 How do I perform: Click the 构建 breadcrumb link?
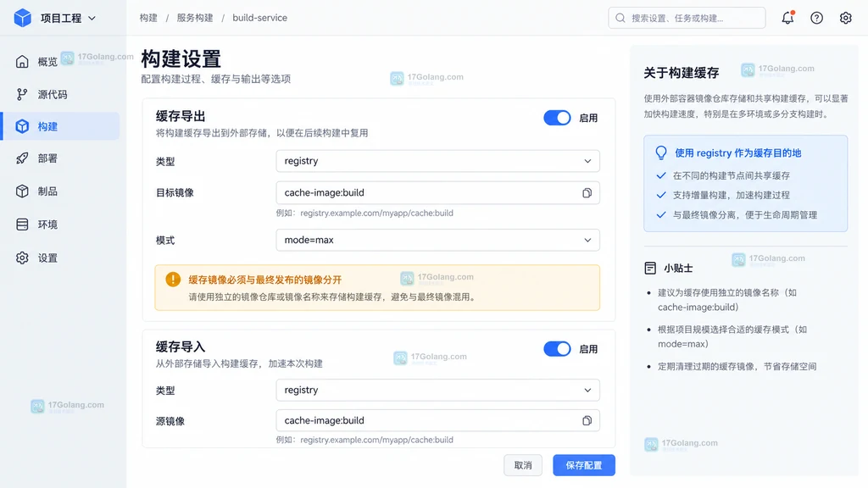148,18
